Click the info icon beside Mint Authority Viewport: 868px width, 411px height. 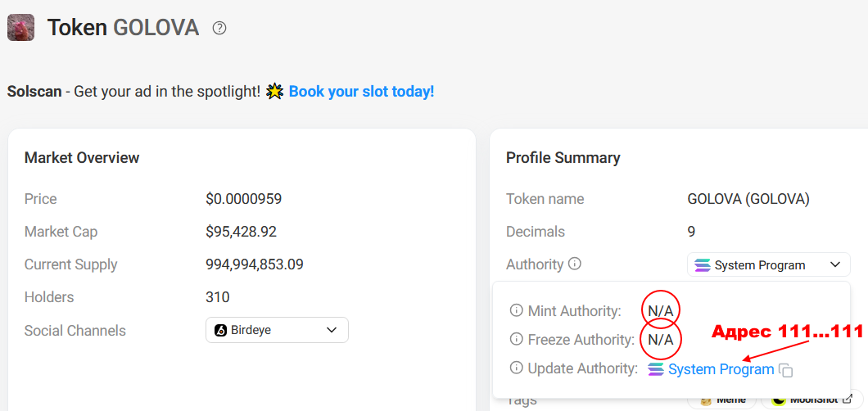516,310
